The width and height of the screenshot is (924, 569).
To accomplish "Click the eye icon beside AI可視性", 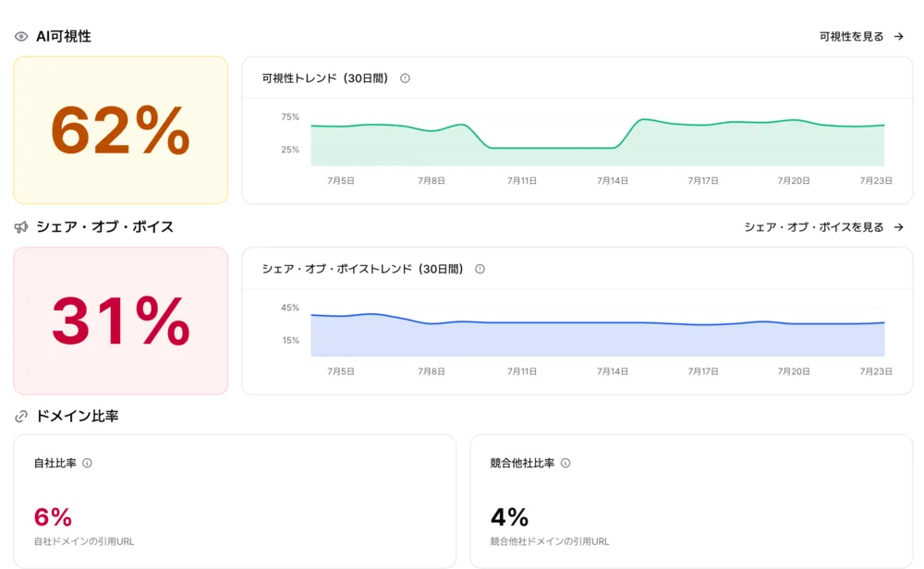I will click(x=21, y=37).
